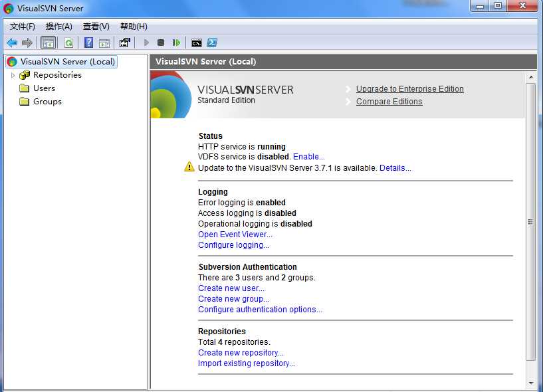The width and height of the screenshot is (543, 392).
Task: Click the VisualSVN title bar app icon
Action: point(9,9)
